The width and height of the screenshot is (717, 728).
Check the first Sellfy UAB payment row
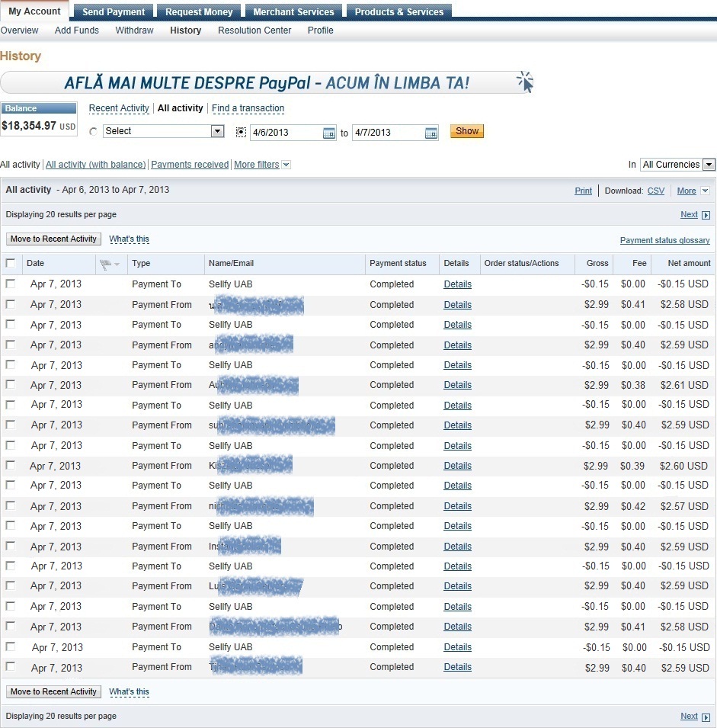(10, 284)
